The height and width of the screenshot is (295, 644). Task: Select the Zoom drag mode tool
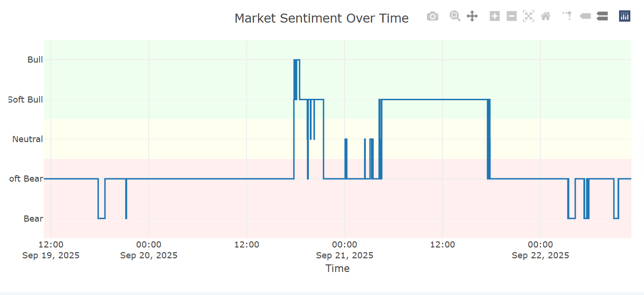(x=455, y=16)
